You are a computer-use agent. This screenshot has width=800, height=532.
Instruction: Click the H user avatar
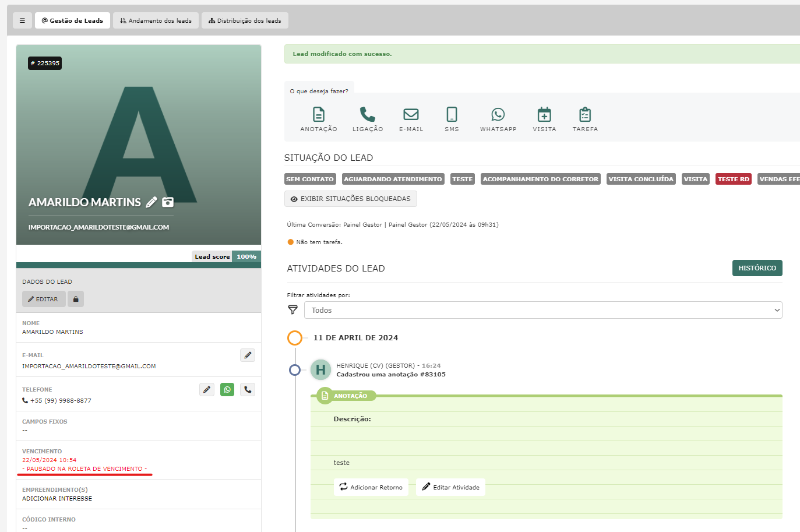tap(320, 370)
